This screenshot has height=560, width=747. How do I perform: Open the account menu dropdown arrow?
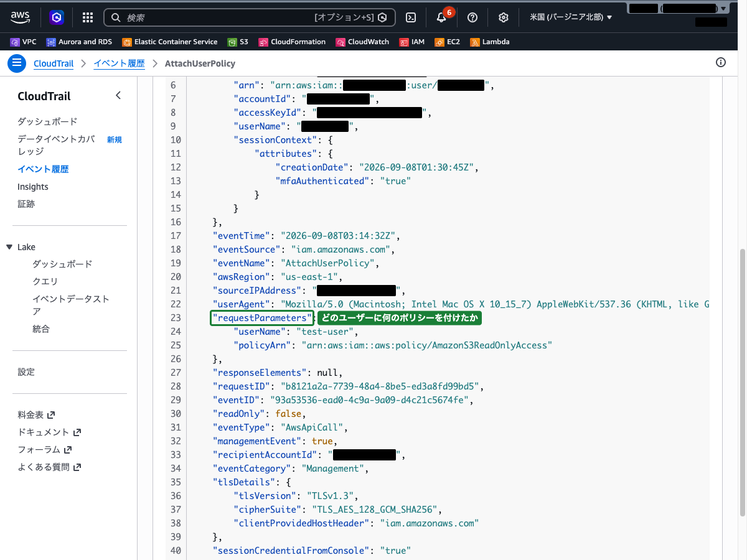722,9
